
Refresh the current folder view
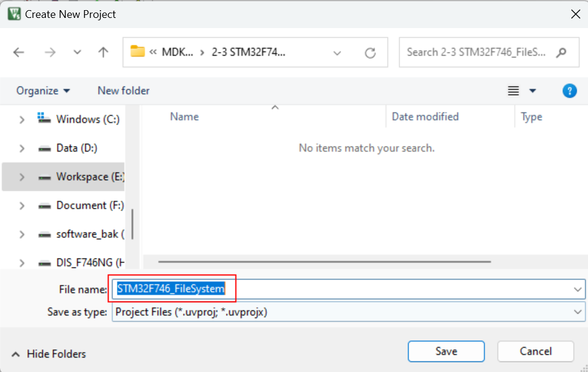pyautogui.click(x=370, y=53)
